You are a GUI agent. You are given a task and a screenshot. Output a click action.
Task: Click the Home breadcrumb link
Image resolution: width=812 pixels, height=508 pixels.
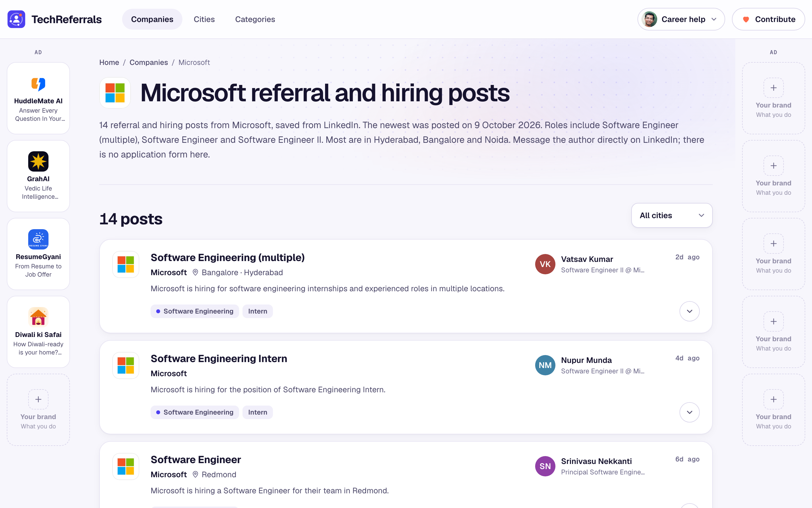[109, 62]
